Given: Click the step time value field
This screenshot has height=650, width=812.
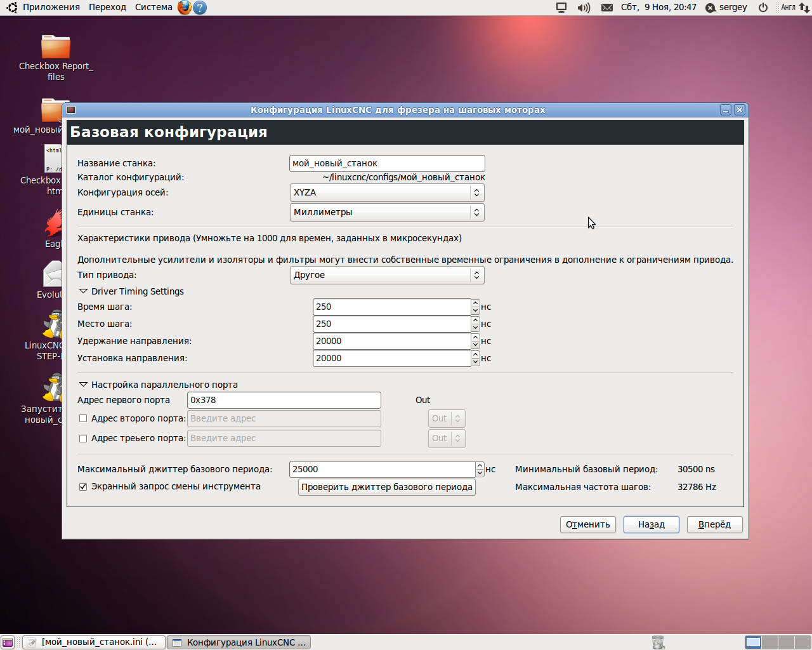Looking at the screenshot, I should point(392,307).
